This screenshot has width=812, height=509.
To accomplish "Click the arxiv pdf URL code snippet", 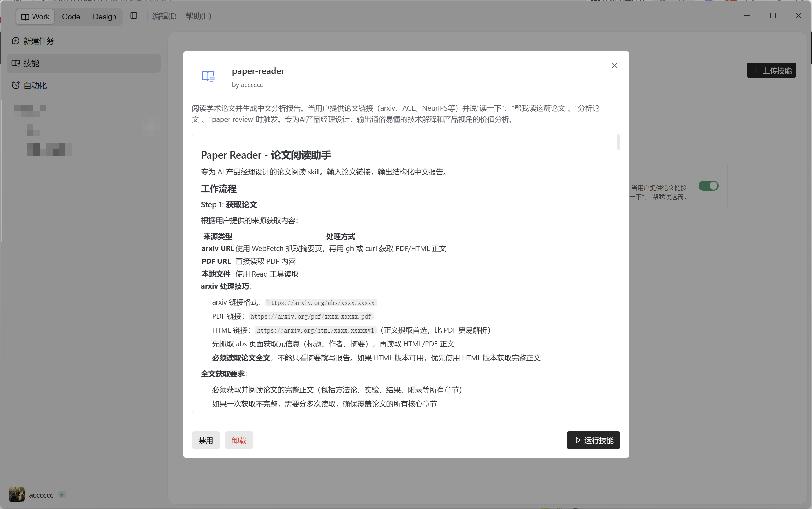I will [x=311, y=316].
